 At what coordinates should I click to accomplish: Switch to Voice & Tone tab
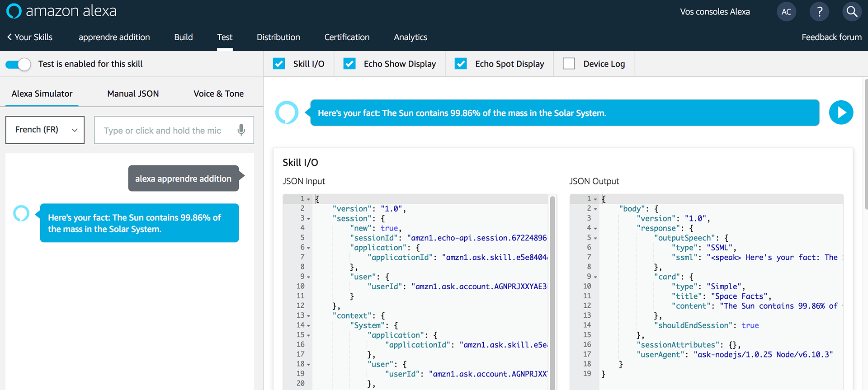click(218, 94)
